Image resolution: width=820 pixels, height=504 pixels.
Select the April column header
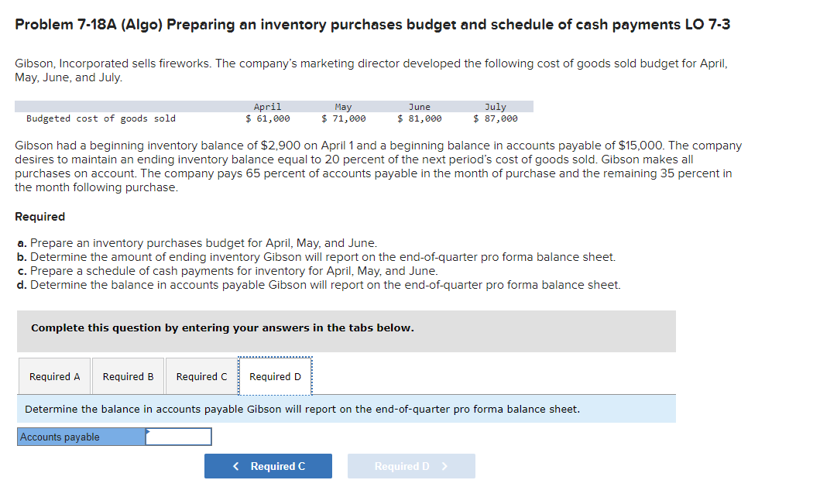[x=267, y=106]
